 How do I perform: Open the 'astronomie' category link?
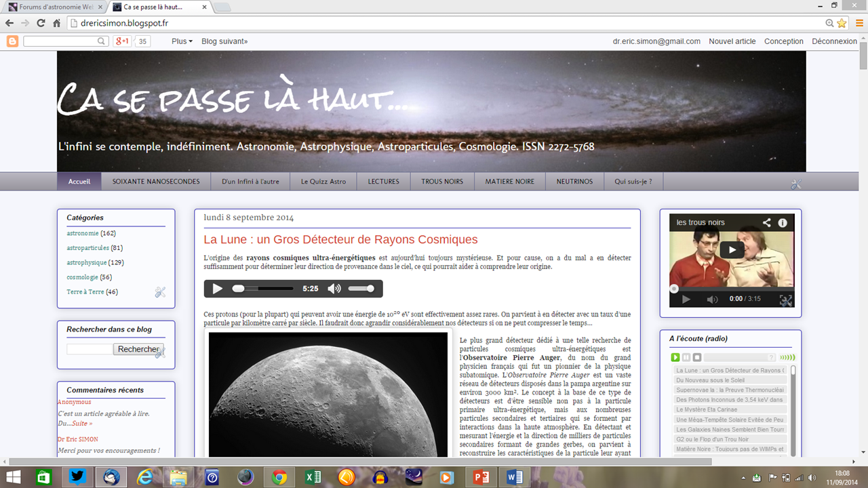pyautogui.click(x=83, y=233)
